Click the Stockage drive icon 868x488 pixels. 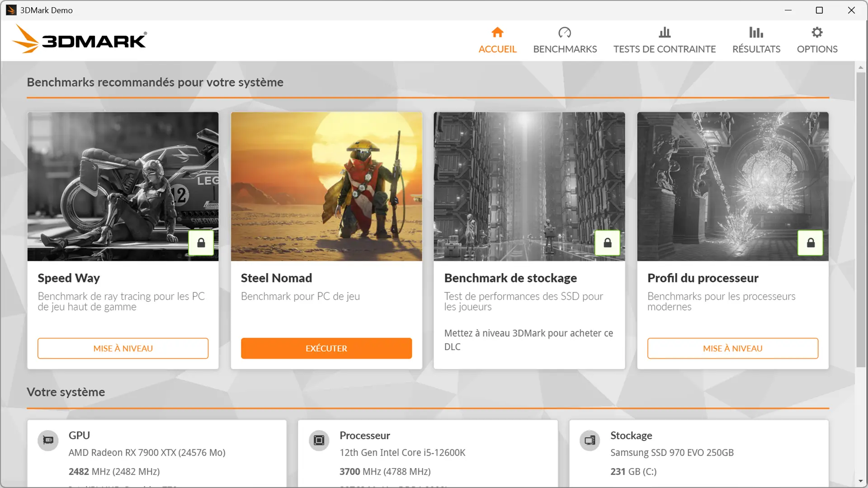pos(590,440)
